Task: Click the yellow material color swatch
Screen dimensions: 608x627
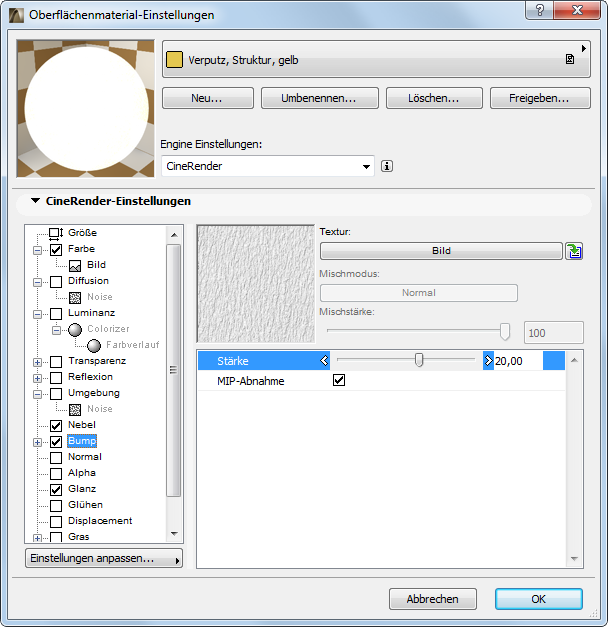Action: (x=174, y=60)
